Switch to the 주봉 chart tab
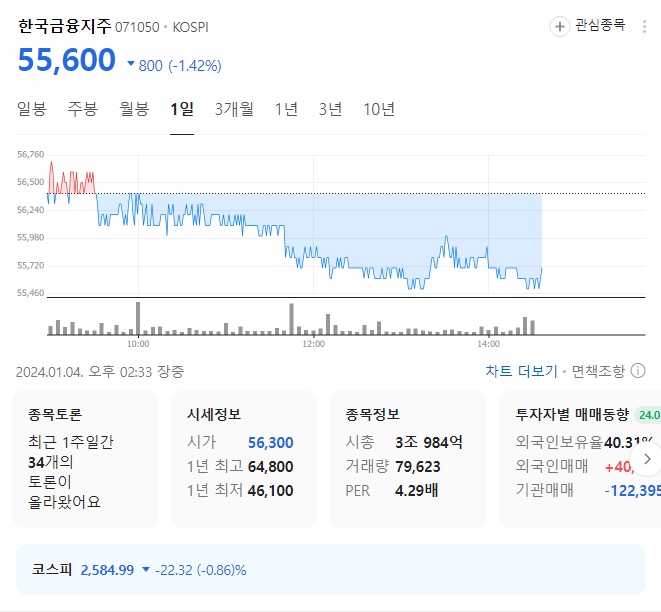Viewport: 661px width, 612px height. click(x=83, y=109)
